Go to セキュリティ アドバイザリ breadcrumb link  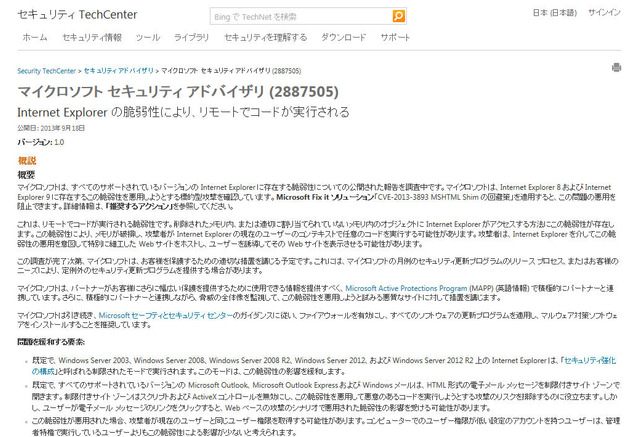coord(118,71)
